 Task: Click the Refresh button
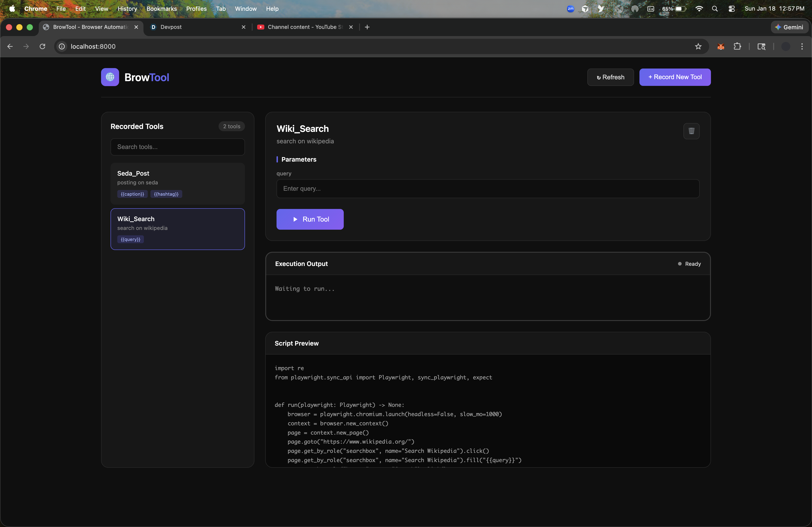pyautogui.click(x=610, y=77)
